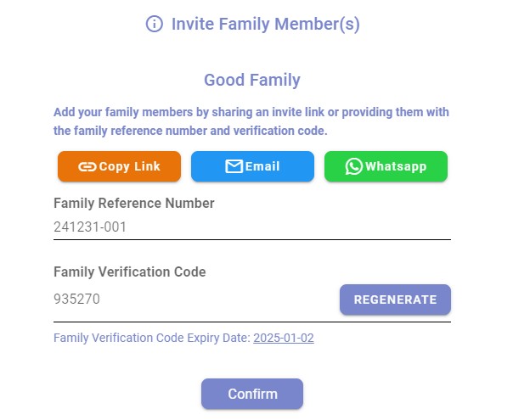
Task: Click the info icon beside Invite Family Member(s)
Action: [154, 25]
